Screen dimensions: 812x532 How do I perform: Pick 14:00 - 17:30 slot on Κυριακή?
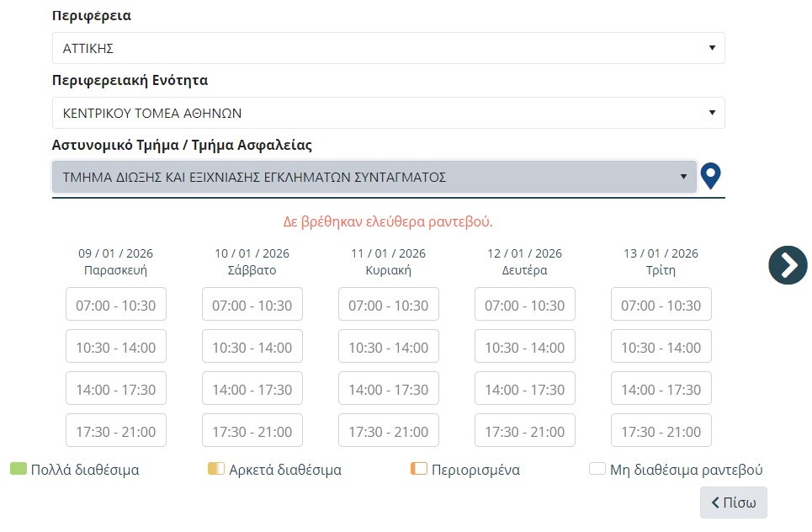(x=389, y=389)
